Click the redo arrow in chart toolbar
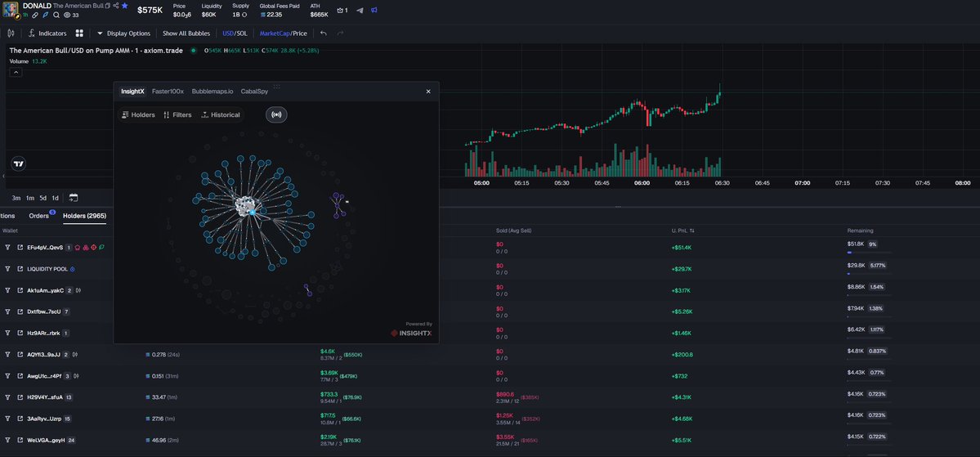The height and width of the screenshot is (457, 980). [x=341, y=34]
